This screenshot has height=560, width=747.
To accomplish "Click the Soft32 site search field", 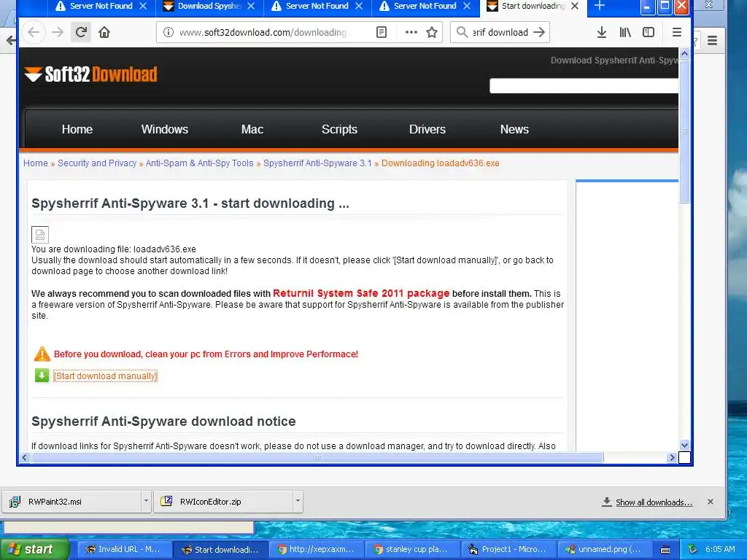I will [x=584, y=86].
